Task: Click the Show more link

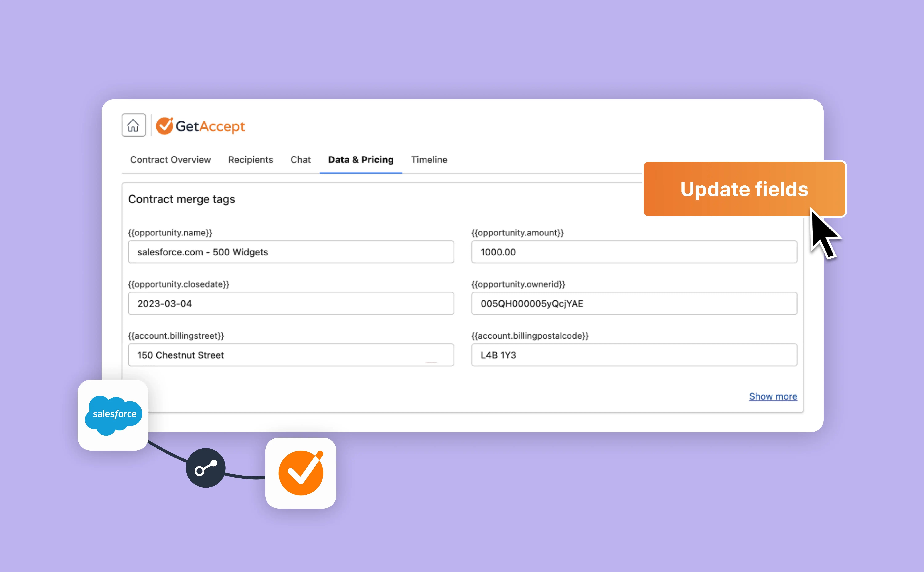Action: tap(773, 396)
